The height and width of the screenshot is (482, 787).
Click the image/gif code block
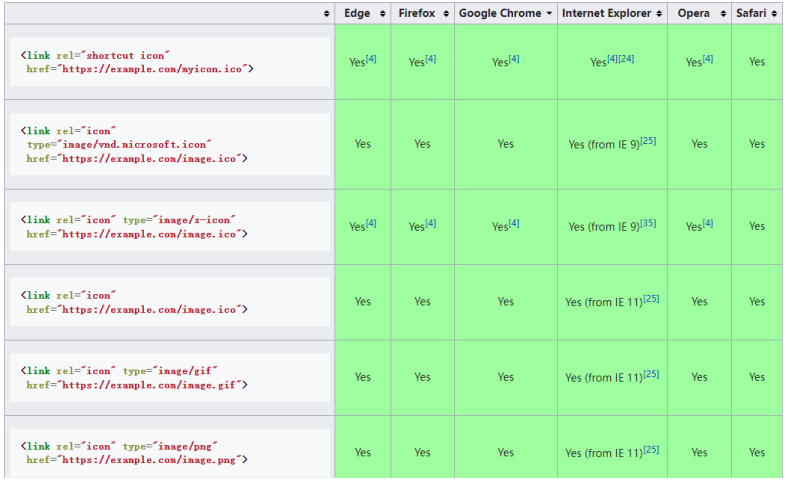tap(170, 378)
